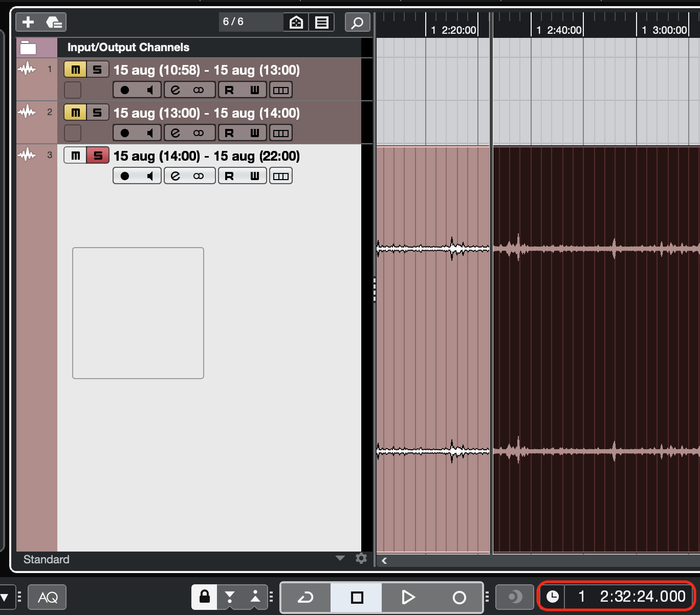Open the track visibility agents icon
Viewport: 700px width, 615px height.
296,22
